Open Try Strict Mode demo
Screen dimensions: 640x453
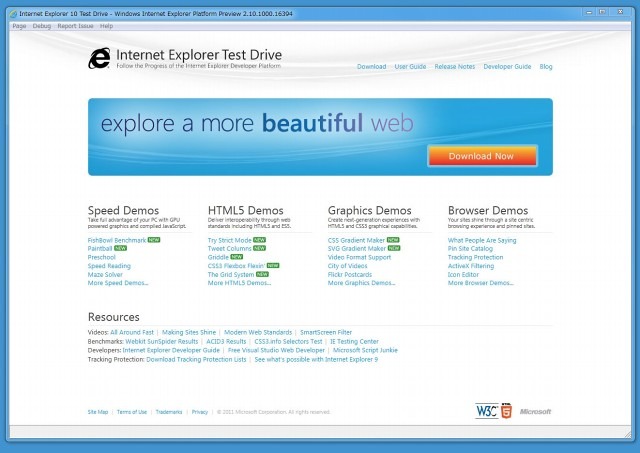[229, 240]
